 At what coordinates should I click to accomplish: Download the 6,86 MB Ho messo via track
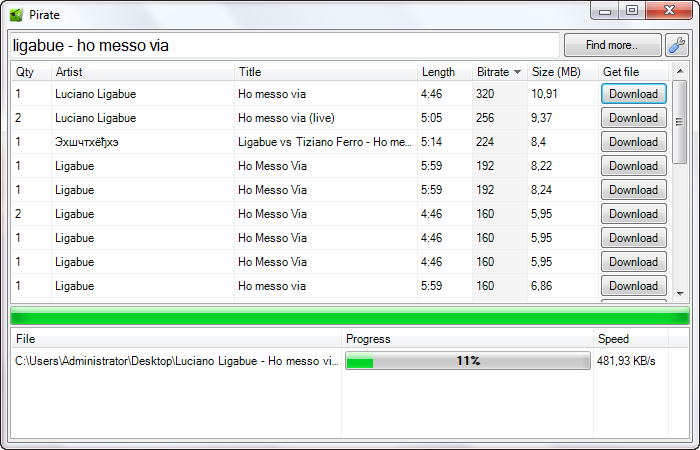(633, 286)
